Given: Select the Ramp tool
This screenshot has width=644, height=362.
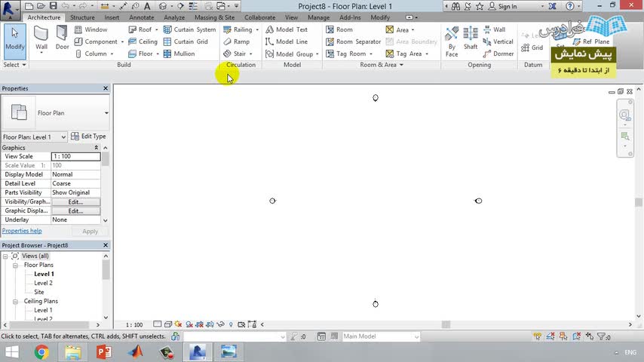Looking at the screenshot, I should pos(237,41).
